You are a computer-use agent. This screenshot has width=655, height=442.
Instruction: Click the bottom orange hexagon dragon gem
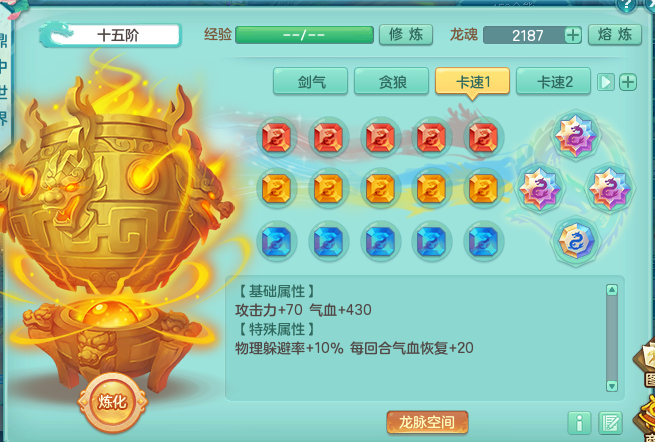(575, 241)
